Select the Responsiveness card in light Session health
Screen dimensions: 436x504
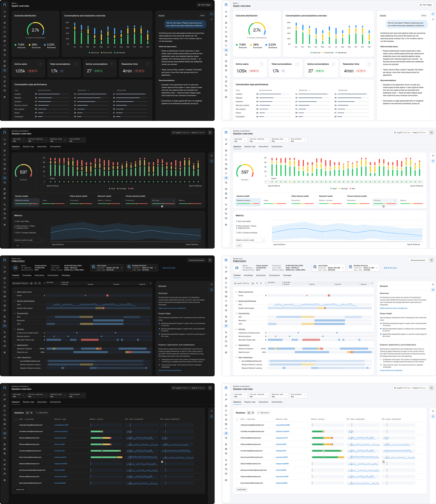pos(248,202)
